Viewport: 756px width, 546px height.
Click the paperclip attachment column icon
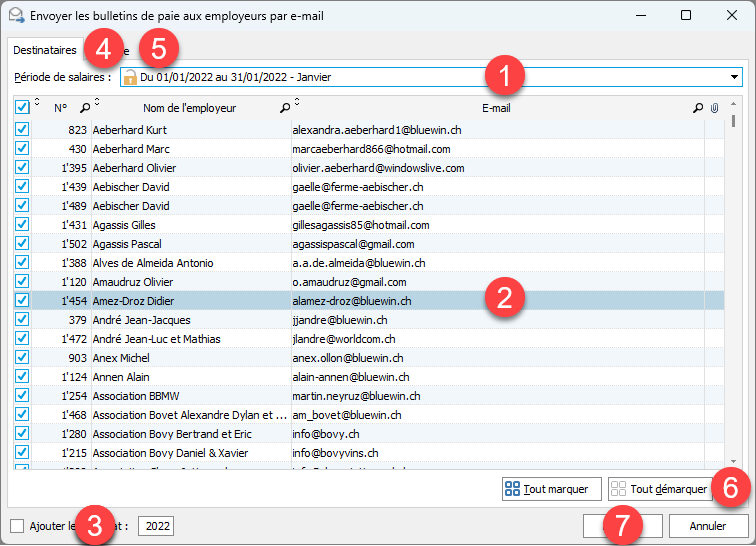[714, 108]
